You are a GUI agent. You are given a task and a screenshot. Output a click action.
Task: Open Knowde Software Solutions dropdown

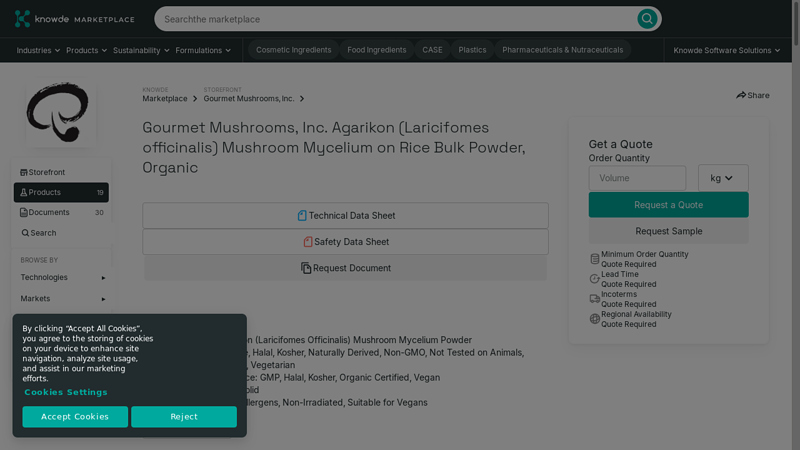[x=727, y=50]
